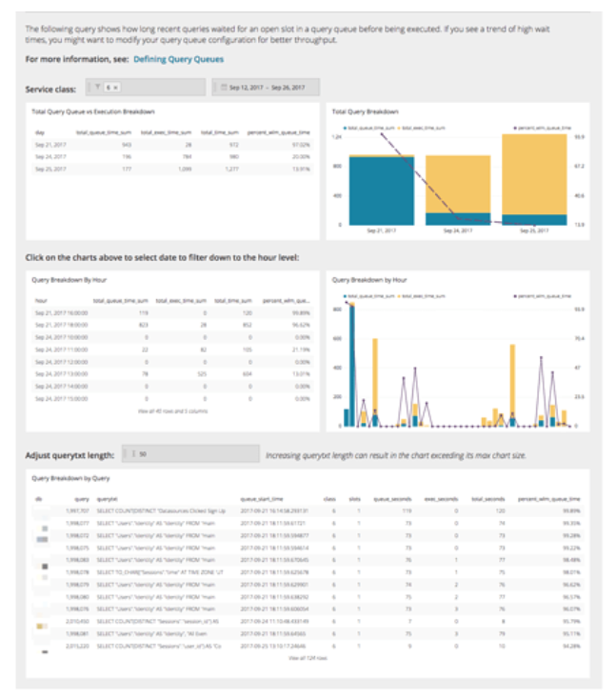Click the querytxt column header

tap(107, 499)
